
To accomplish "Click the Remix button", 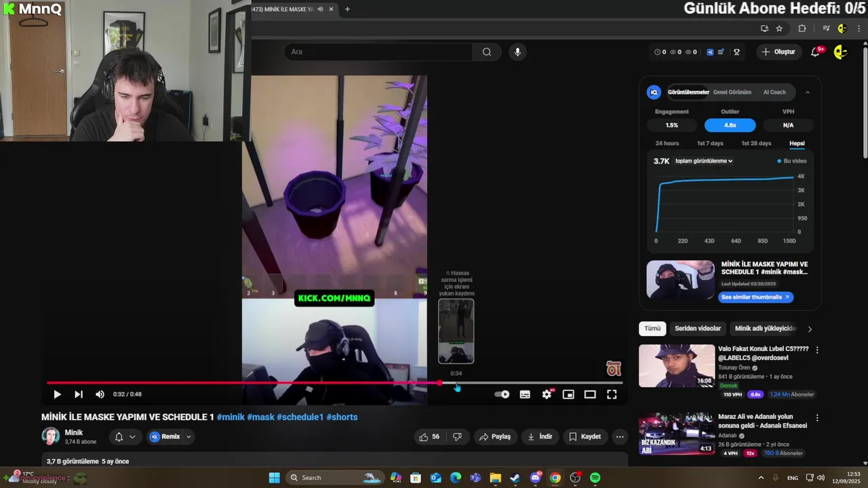I will click(165, 437).
